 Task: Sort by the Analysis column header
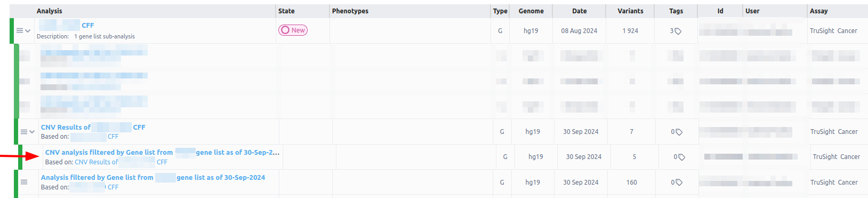click(50, 11)
